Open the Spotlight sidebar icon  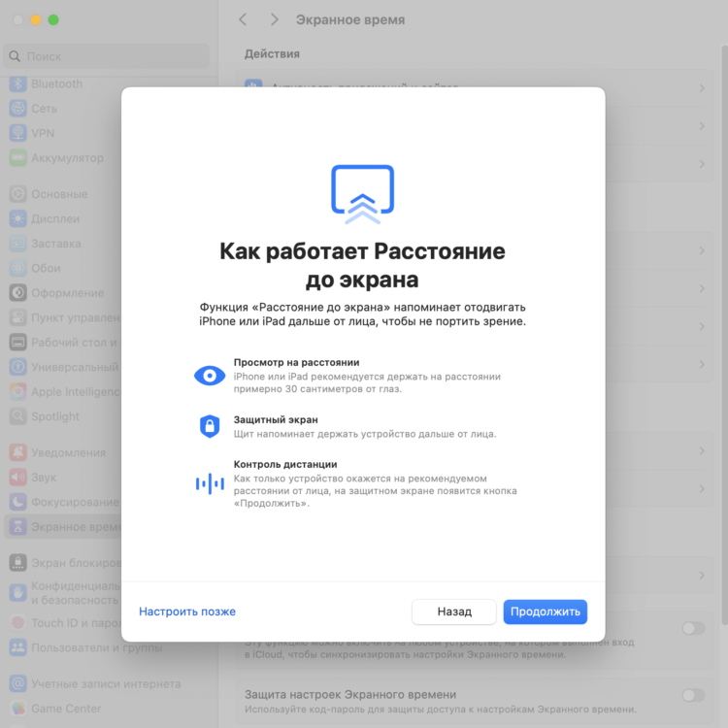pos(18,416)
